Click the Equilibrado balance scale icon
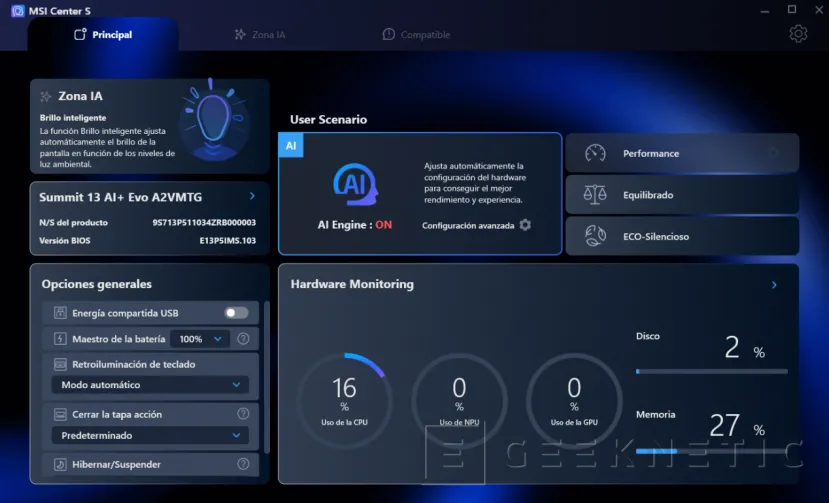Image resolution: width=829 pixels, height=503 pixels. pyautogui.click(x=595, y=195)
